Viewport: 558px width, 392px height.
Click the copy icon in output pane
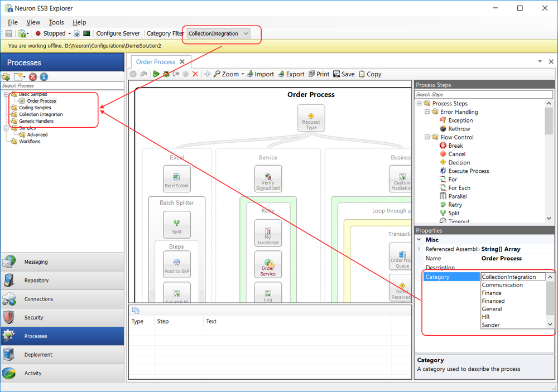coord(136,310)
